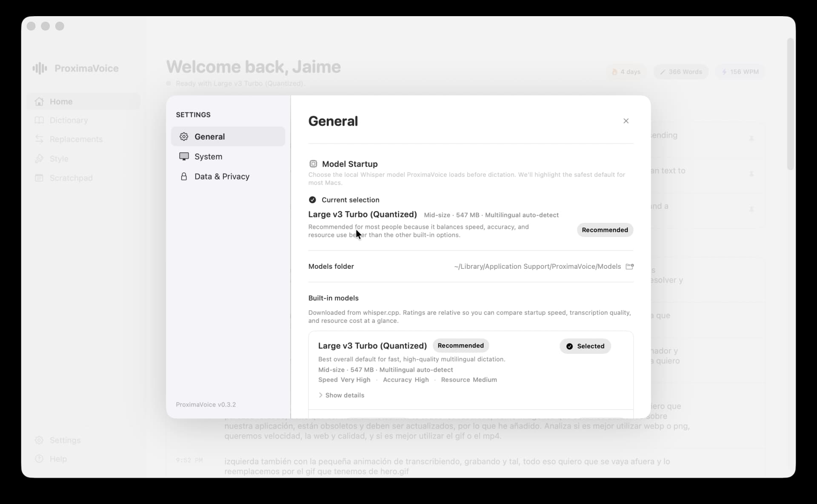Open Style in the main window sidebar
This screenshot has height=504, width=817.
tap(83, 159)
